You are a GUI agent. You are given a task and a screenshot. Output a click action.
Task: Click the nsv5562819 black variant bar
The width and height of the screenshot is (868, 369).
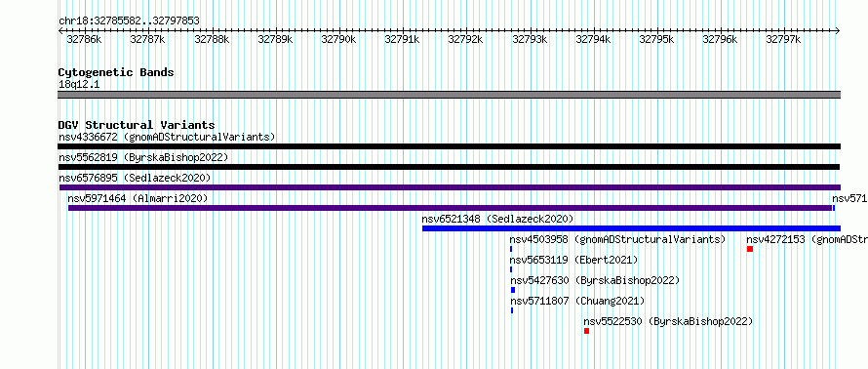click(x=449, y=167)
